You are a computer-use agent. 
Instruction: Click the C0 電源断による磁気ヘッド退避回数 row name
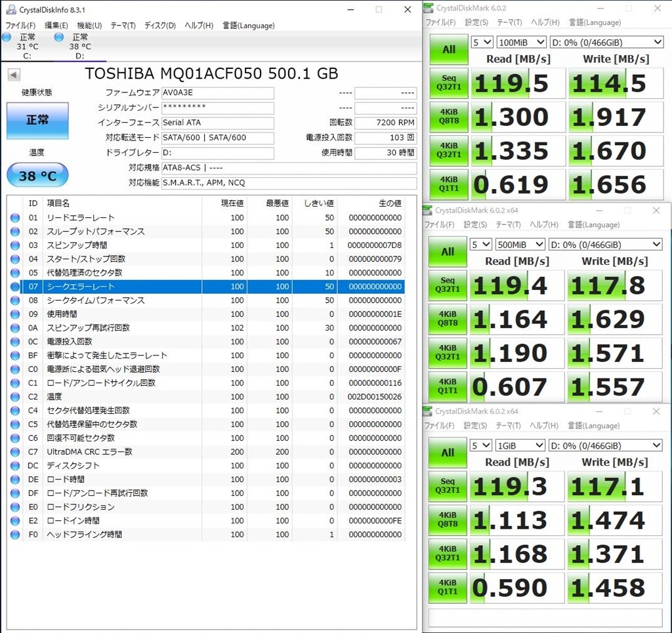103,369
